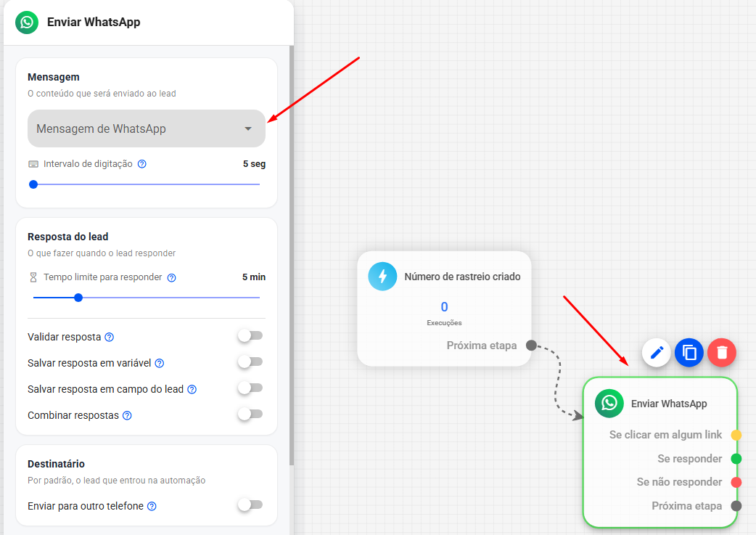Image resolution: width=756 pixels, height=535 pixels.
Task: Open the Mensagem de WhatsApp dropdown
Action: (x=147, y=128)
